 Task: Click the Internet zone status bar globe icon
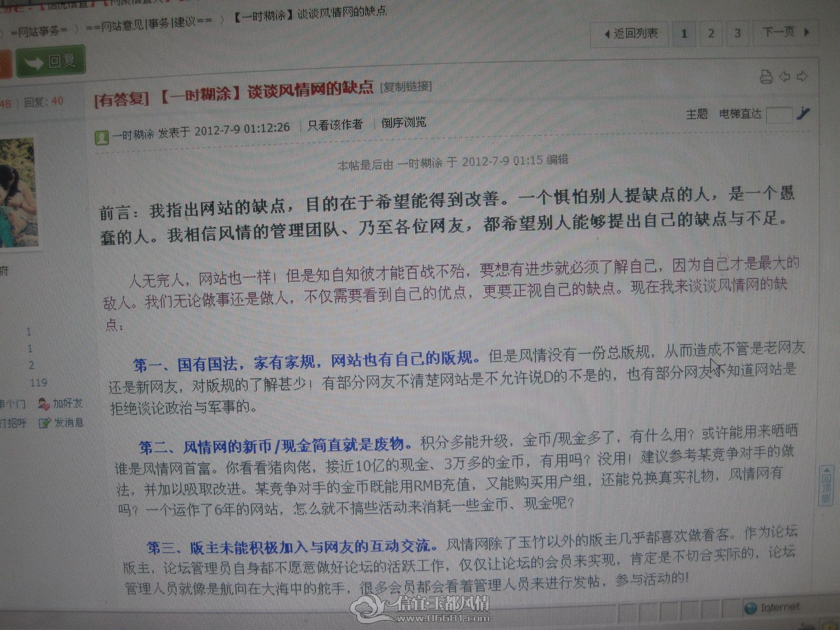coord(750,609)
